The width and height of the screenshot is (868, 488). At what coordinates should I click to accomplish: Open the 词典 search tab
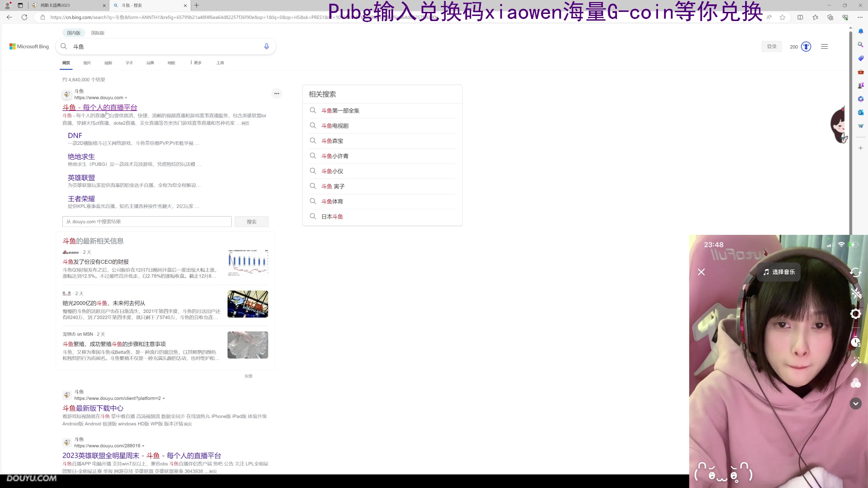pos(150,63)
